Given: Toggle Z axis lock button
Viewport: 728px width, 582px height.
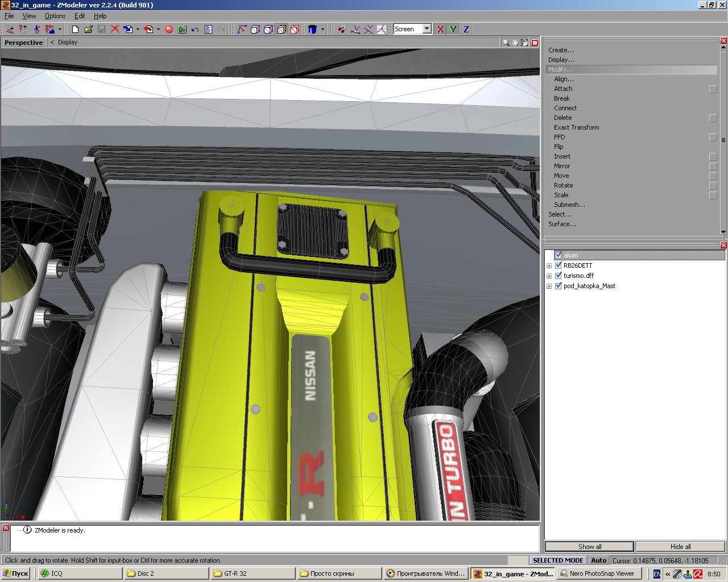Looking at the screenshot, I should pyautogui.click(x=466, y=29).
